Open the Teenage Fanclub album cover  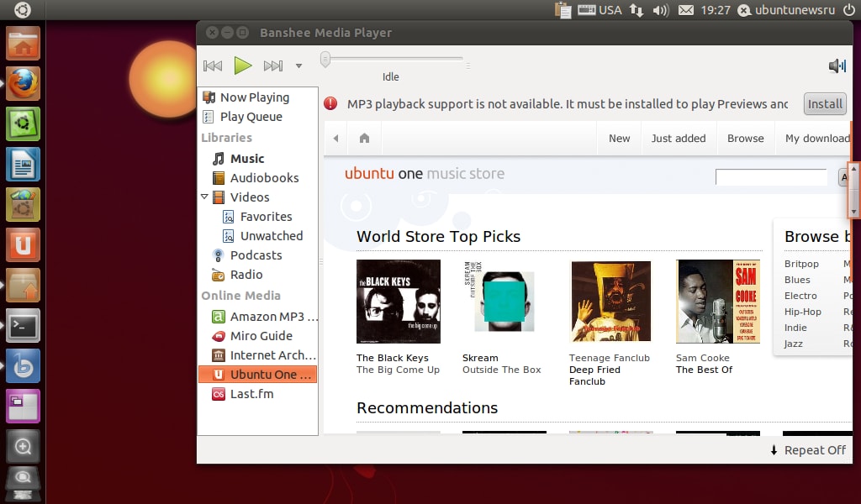(x=610, y=302)
